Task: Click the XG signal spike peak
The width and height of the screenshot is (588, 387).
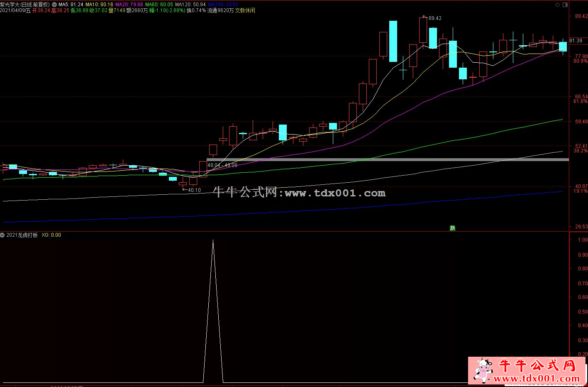Action: click(x=213, y=240)
